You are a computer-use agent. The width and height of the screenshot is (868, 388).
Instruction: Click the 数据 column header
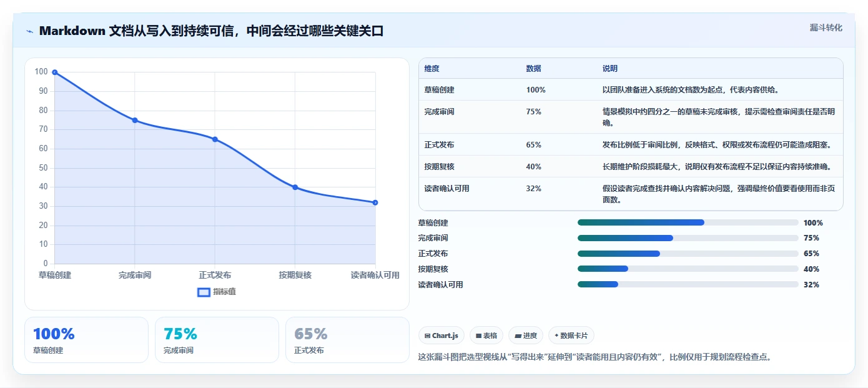click(x=534, y=69)
